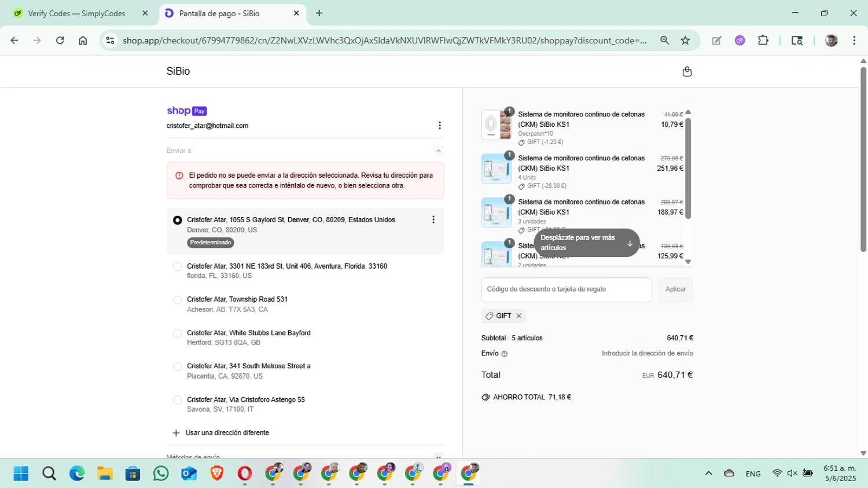Open the Wi-Fi network tray icon
The width and height of the screenshot is (868, 488).
click(x=777, y=474)
